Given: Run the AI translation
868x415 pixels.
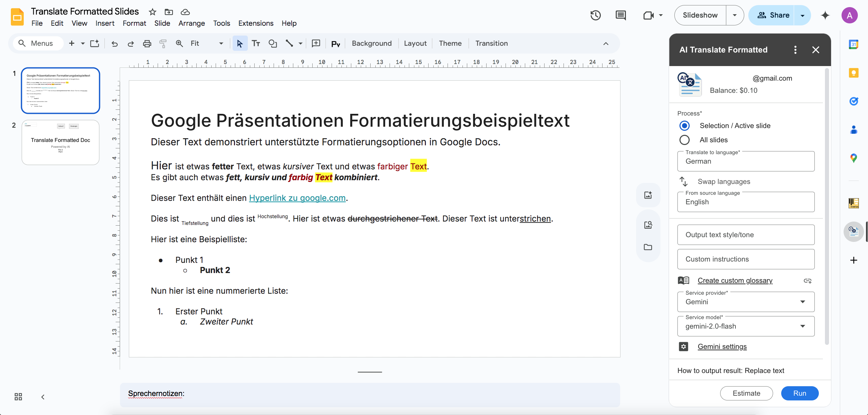Looking at the screenshot, I should click(800, 393).
